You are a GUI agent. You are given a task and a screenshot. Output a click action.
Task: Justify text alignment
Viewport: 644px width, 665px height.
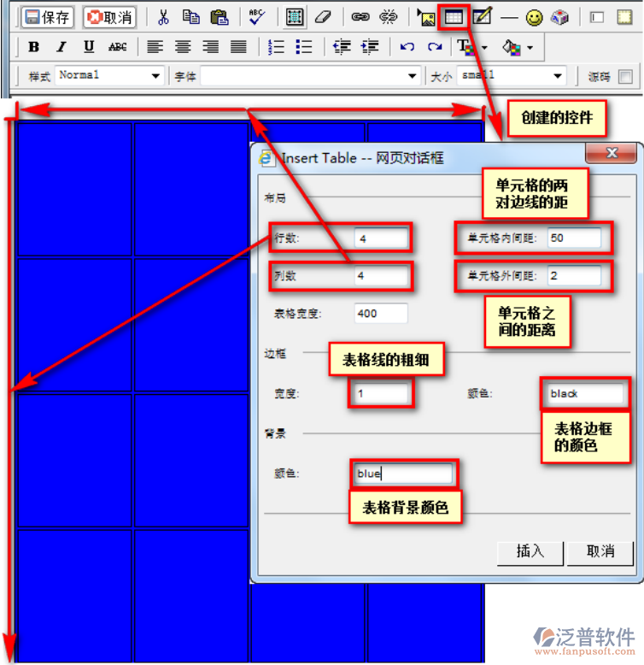point(238,47)
